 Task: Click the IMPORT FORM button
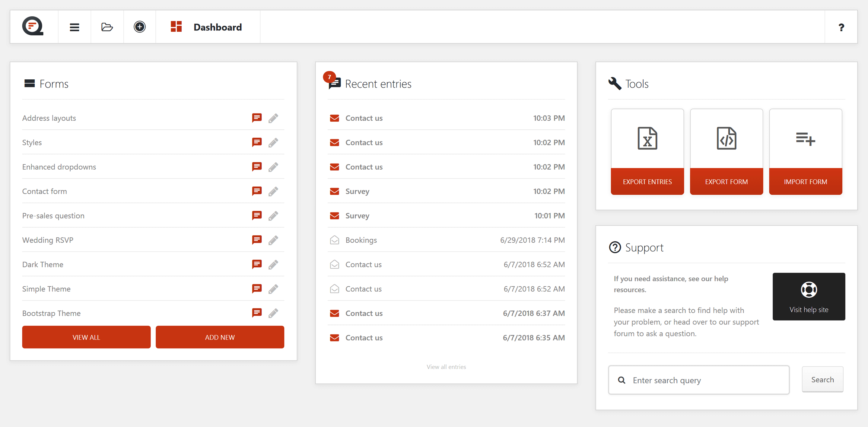(x=805, y=182)
